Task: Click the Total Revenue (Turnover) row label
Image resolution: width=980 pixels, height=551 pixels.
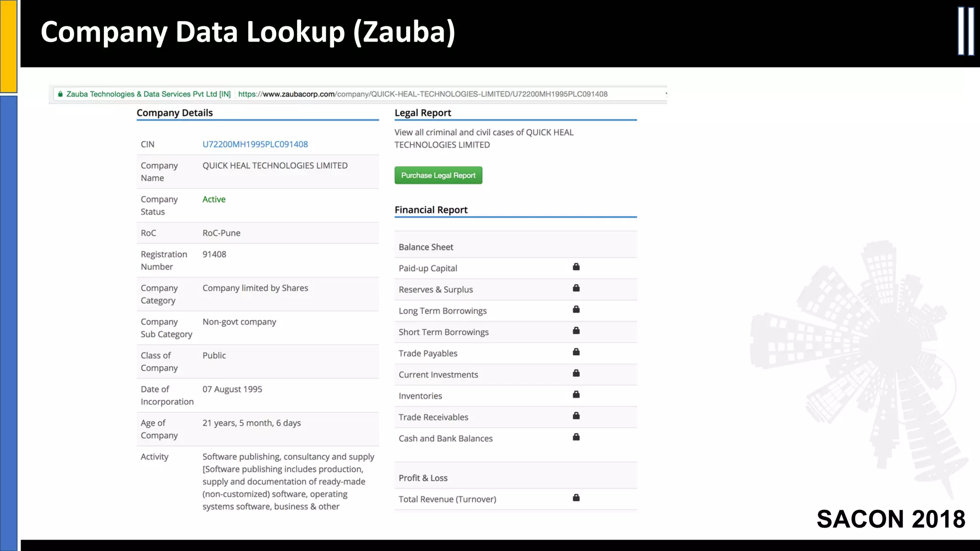Action: (x=447, y=499)
